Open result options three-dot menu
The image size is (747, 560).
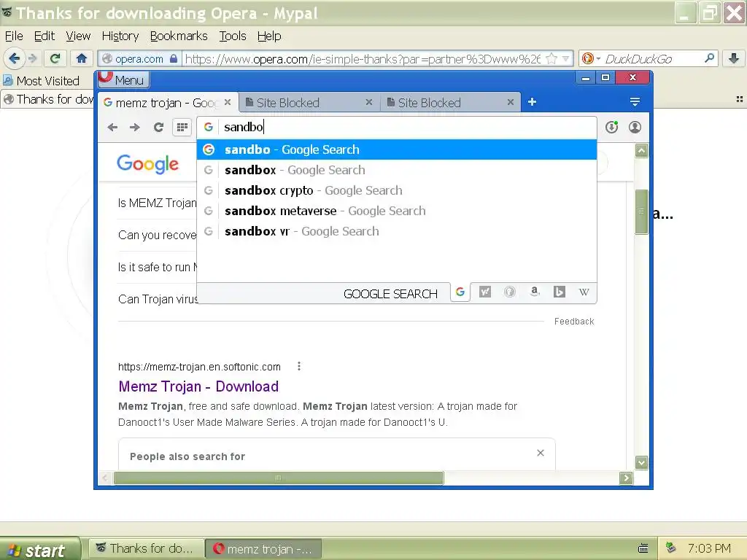click(x=298, y=366)
